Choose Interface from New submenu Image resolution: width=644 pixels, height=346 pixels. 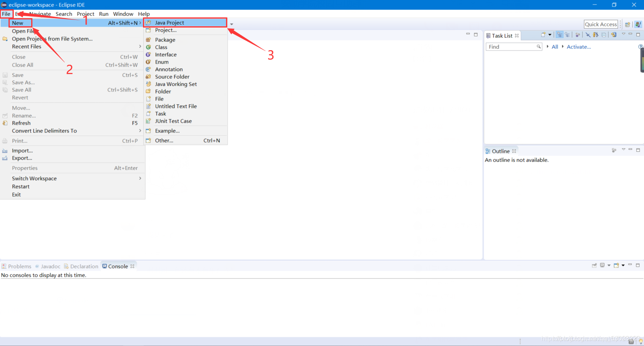[186, 55]
